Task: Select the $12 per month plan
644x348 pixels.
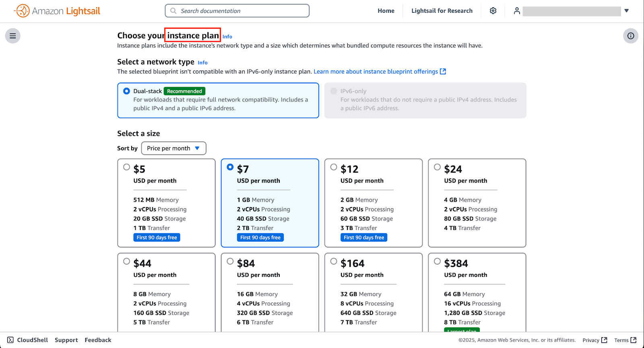Action: tap(334, 167)
